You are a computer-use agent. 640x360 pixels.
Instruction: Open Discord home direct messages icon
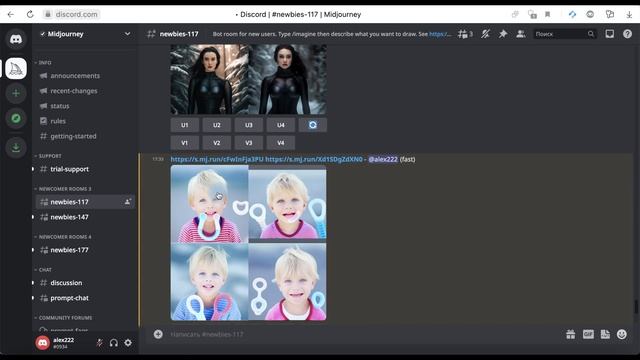(16, 39)
